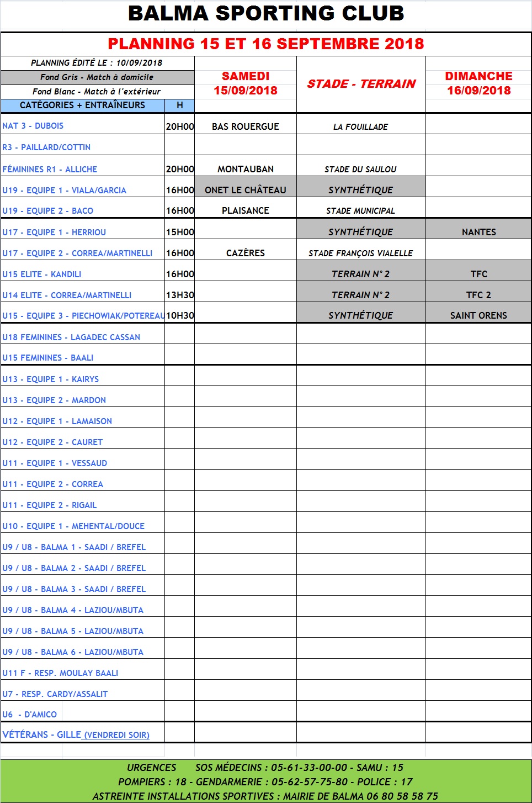
Task: Select the LA FOUILLADE stadium cell
Action: 361,127
